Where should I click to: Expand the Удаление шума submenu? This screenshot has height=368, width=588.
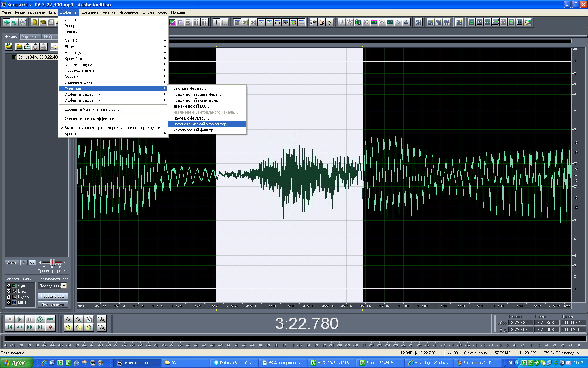click(79, 82)
